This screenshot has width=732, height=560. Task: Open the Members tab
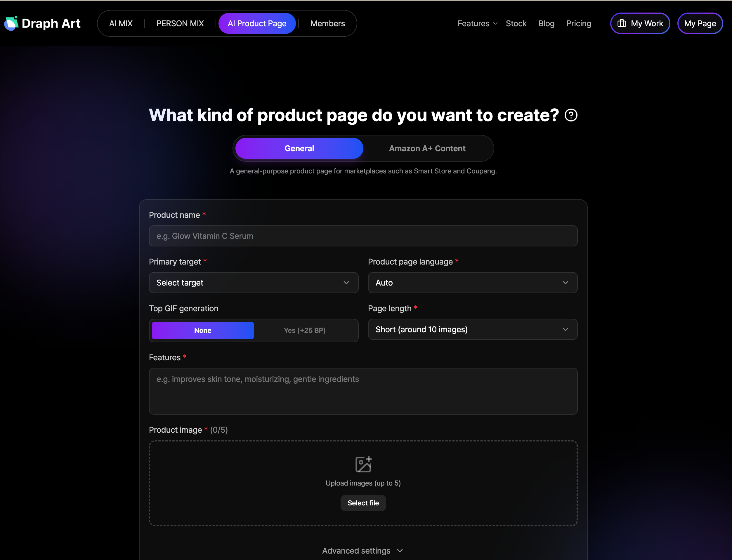tap(327, 23)
